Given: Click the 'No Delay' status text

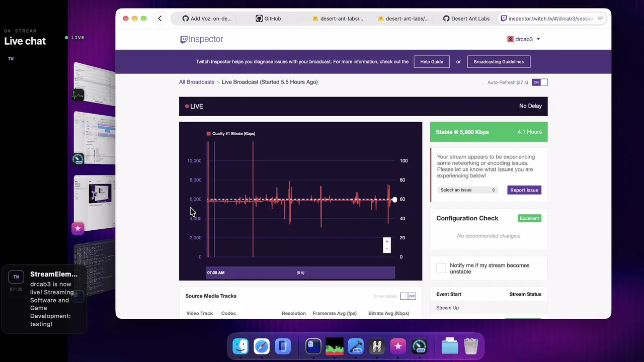Looking at the screenshot, I should click(530, 106).
